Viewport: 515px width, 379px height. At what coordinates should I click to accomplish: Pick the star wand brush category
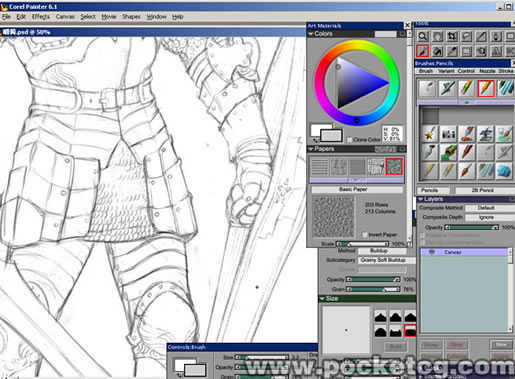(x=430, y=134)
